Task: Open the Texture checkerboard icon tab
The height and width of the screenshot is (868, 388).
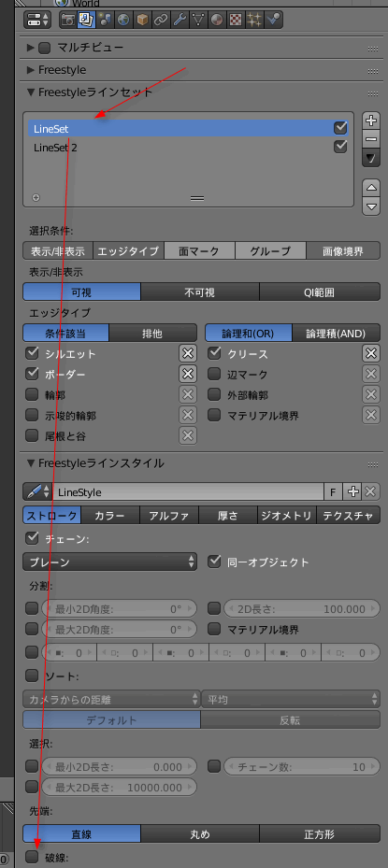Action: [235, 21]
